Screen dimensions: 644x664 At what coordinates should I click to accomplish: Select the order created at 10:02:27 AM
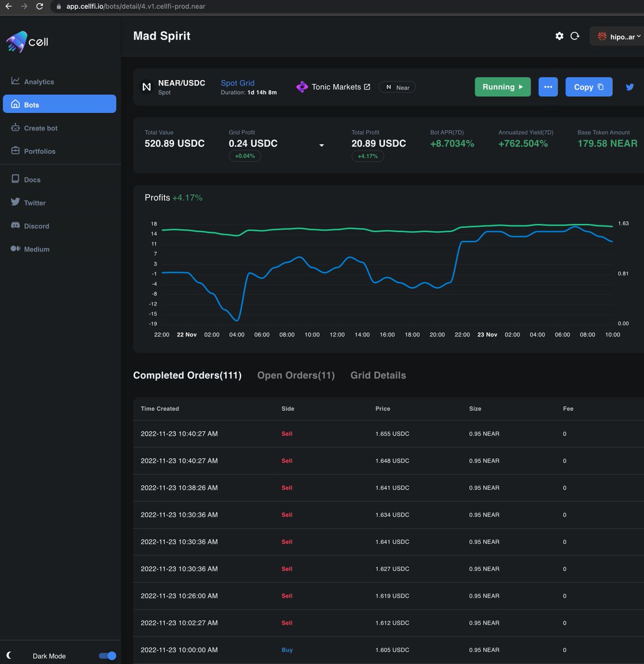coord(388,623)
